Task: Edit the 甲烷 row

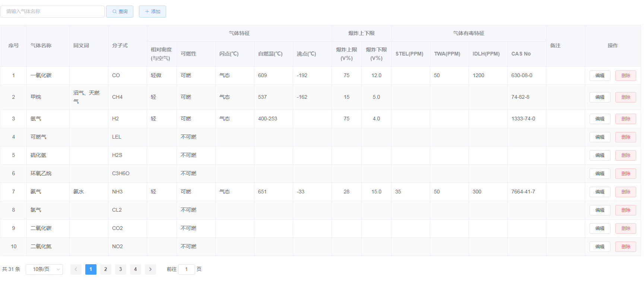Action: 600,97
